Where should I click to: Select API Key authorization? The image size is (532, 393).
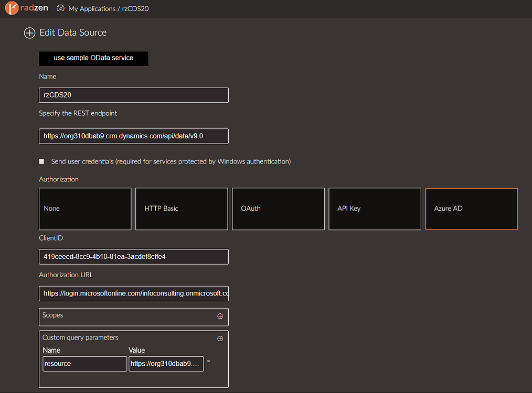[374, 209]
